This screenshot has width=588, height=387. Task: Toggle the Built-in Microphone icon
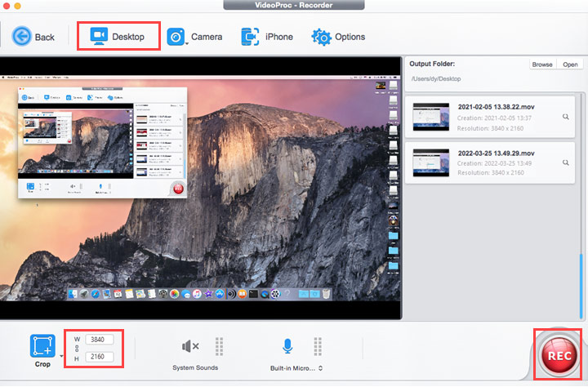point(287,346)
